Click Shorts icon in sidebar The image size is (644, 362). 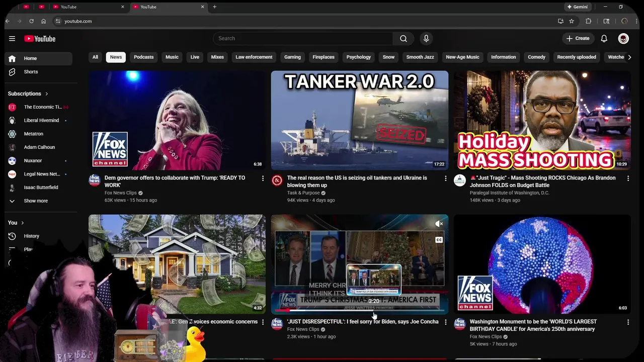pos(12,72)
